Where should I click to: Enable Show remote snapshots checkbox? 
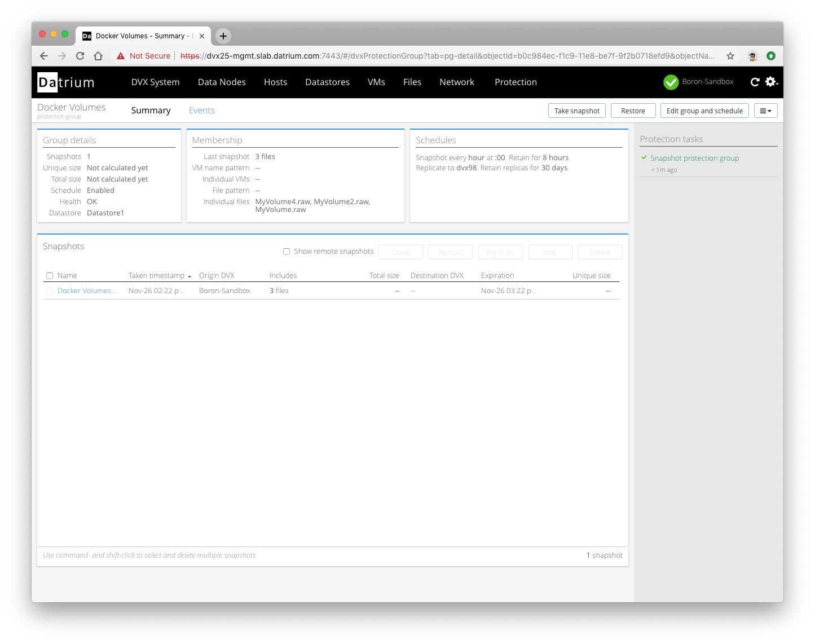tap(287, 252)
